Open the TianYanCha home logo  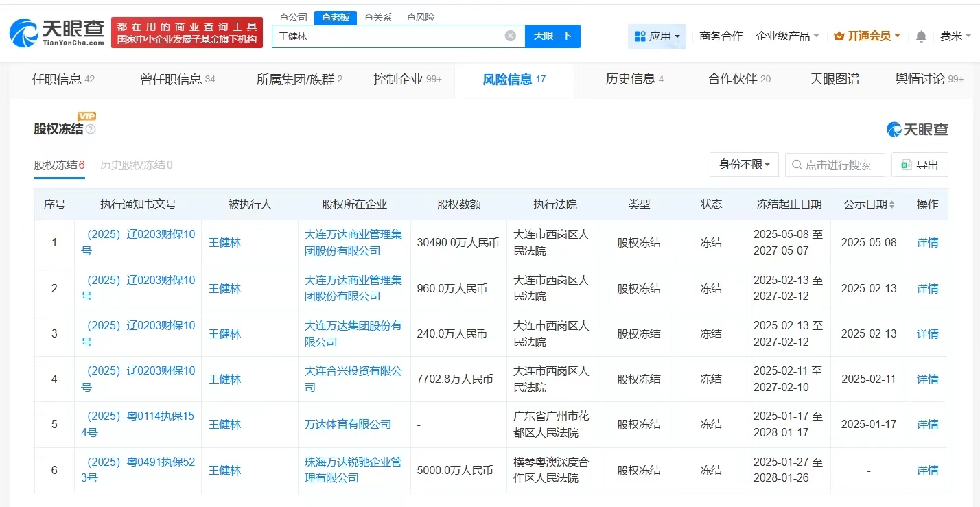click(x=57, y=32)
